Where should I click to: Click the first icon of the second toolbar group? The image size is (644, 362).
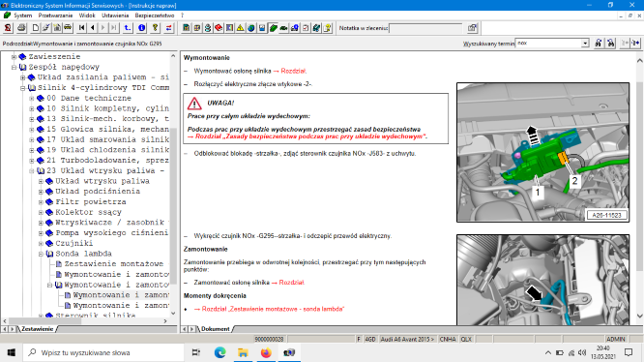click(x=186, y=28)
